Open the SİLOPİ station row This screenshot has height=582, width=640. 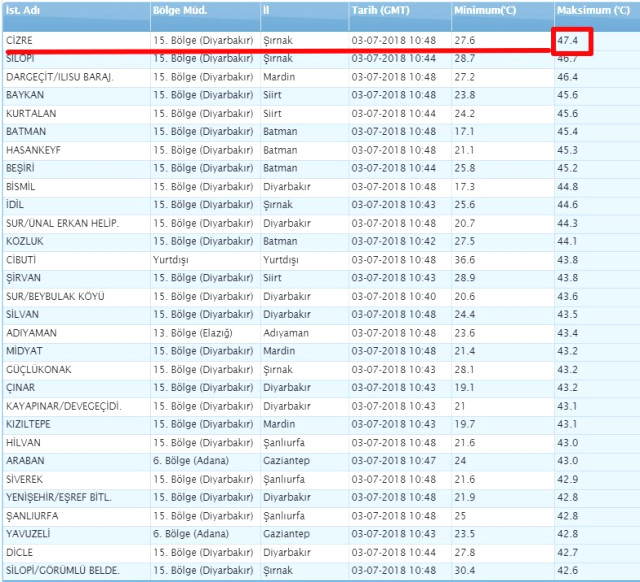tap(22, 60)
